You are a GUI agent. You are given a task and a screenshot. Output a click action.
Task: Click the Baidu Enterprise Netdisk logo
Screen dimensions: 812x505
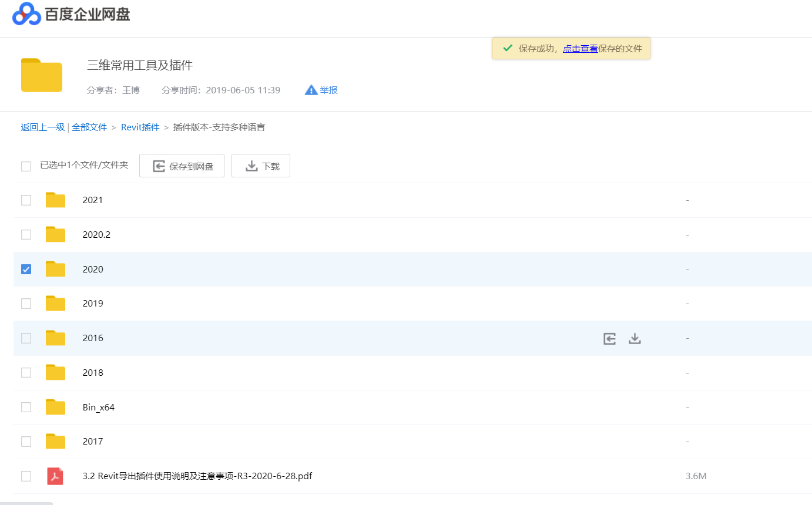(71, 14)
